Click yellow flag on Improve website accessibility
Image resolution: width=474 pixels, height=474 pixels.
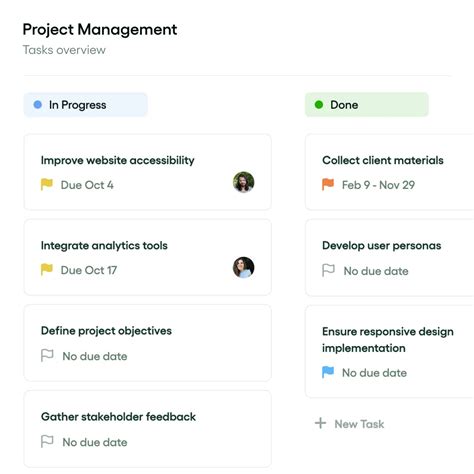[47, 184]
